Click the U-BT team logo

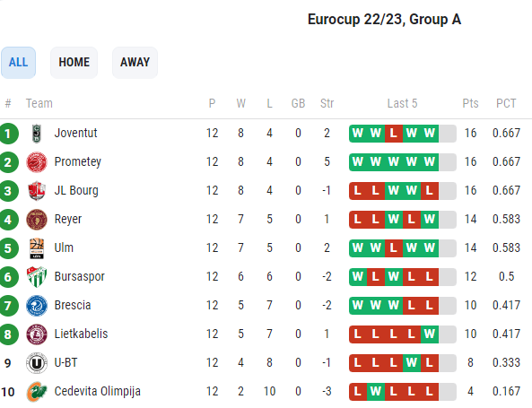point(37,363)
